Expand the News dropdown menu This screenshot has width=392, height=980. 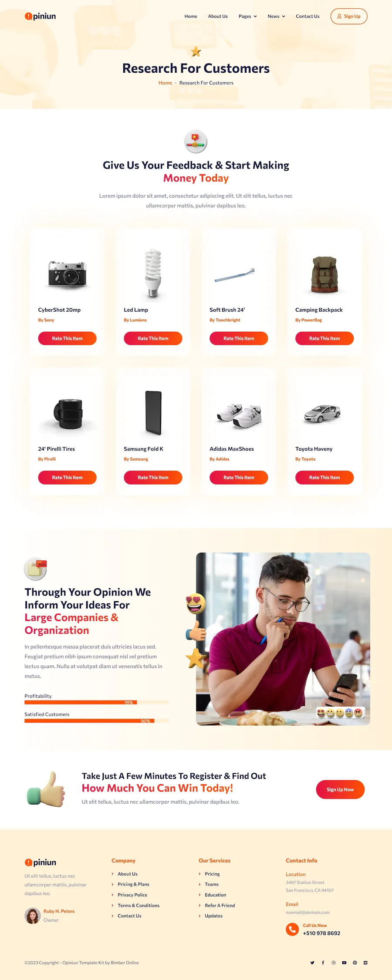(x=276, y=16)
